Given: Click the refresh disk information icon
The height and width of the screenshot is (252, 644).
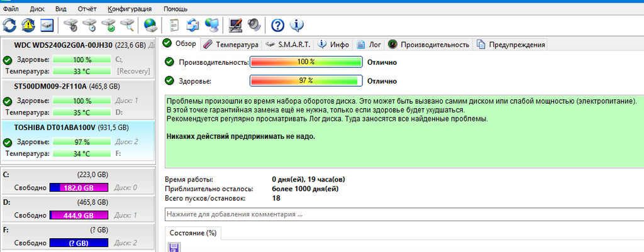Looking at the screenshot, I should [x=9, y=25].
